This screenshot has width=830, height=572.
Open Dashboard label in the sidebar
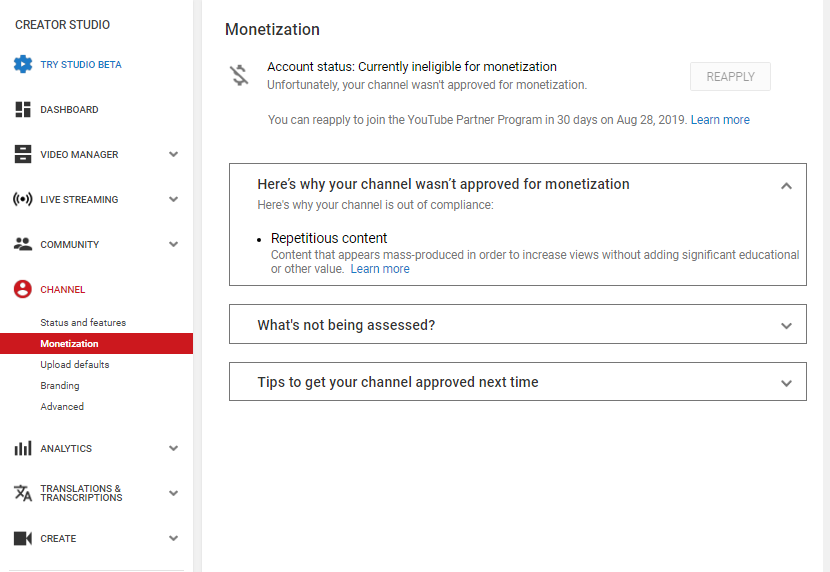point(69,110)
